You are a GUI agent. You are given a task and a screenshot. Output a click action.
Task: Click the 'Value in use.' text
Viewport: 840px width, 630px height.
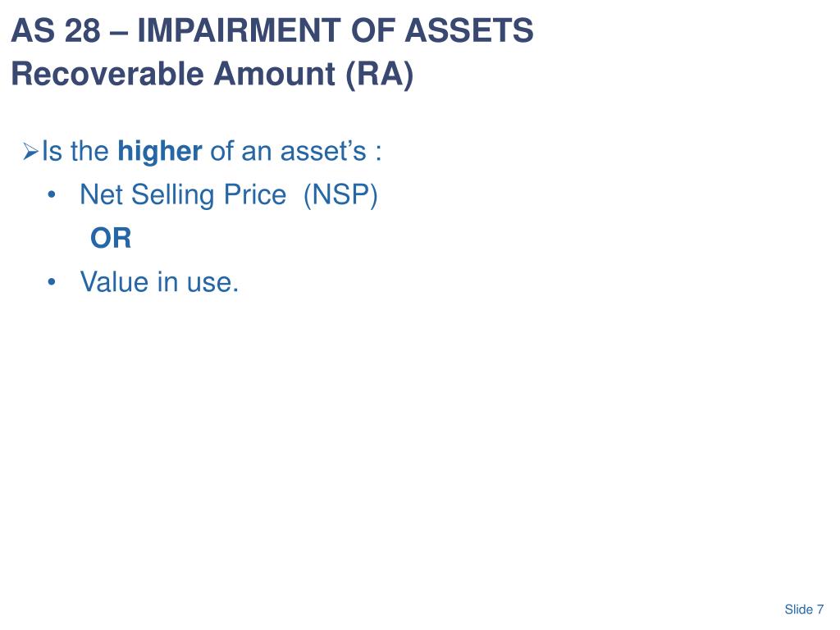pos(159,282)
